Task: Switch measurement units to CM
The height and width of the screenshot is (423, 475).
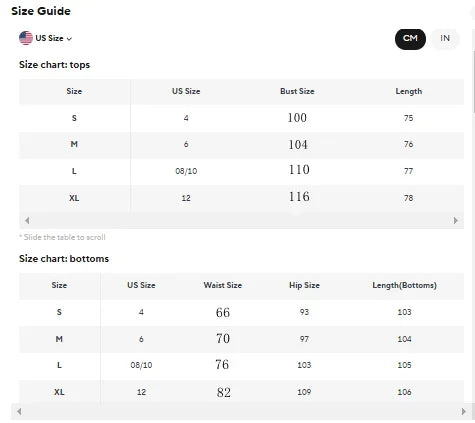Action: 410,39
